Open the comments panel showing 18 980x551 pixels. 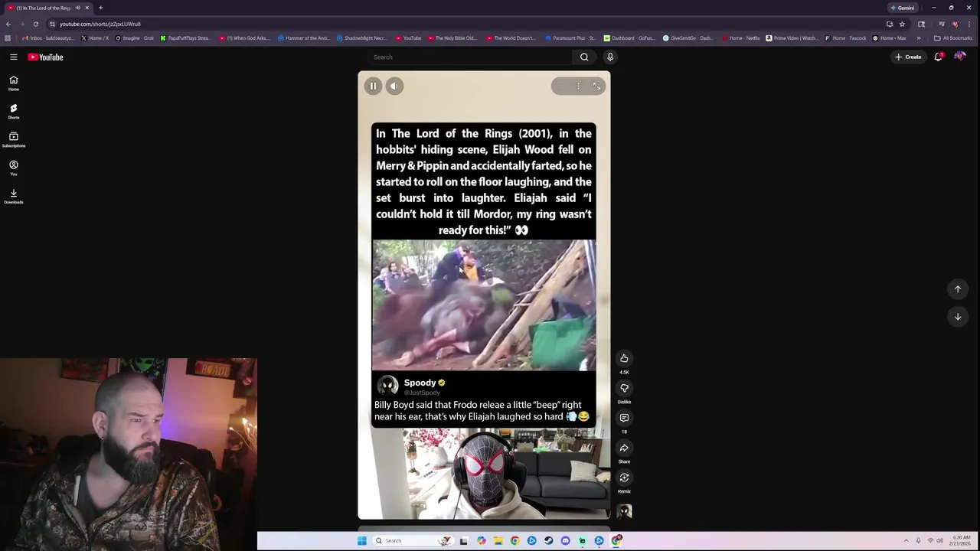click(x=624, y=418)
